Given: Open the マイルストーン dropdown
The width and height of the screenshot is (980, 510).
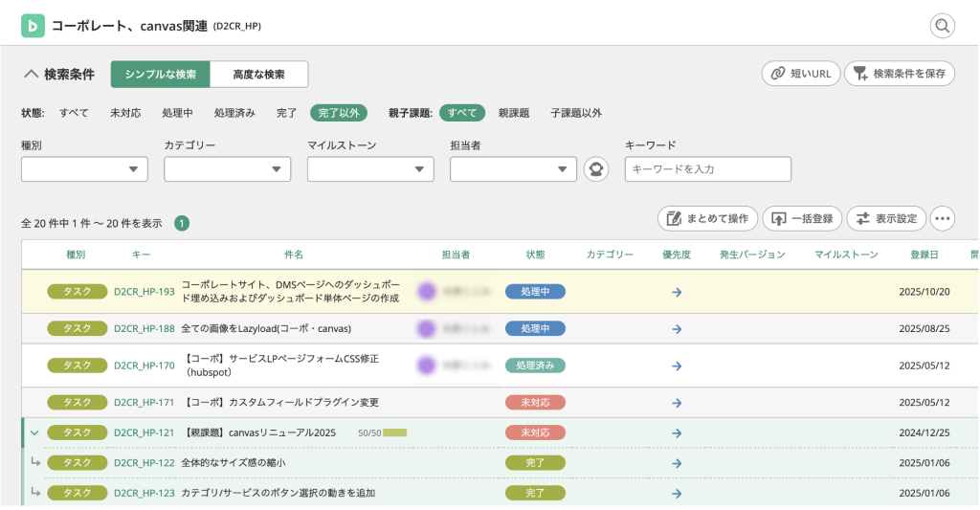Looking at the screenshot, I should tap(370, 169).
